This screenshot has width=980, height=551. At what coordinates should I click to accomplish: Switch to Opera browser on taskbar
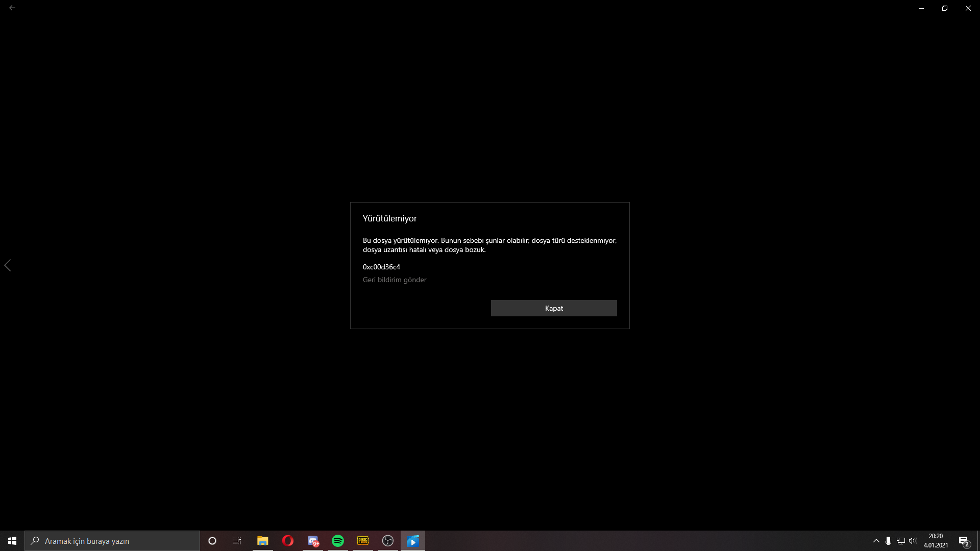tap(288, 541)
